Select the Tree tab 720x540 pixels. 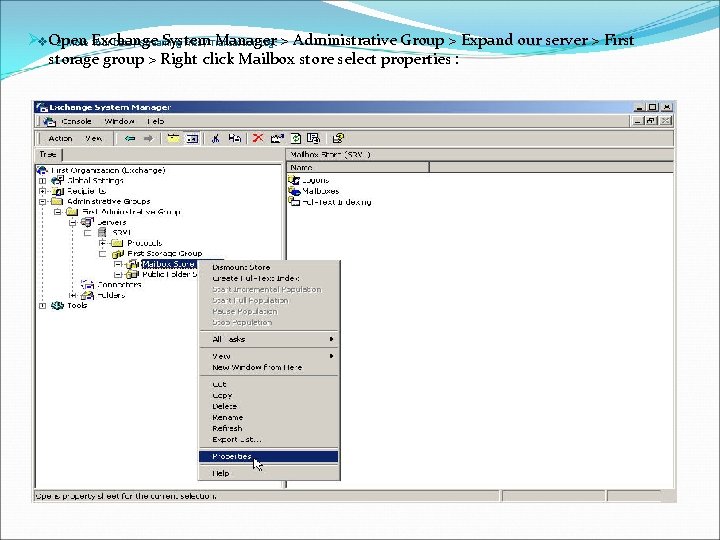48,154
